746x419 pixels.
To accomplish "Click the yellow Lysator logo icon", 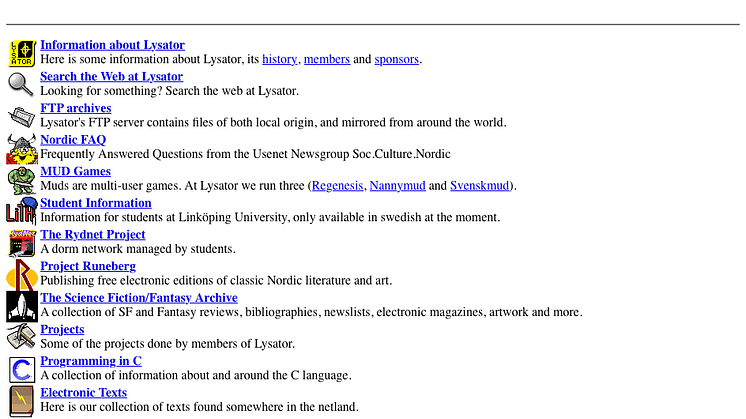I will click(x=22, y=53).
